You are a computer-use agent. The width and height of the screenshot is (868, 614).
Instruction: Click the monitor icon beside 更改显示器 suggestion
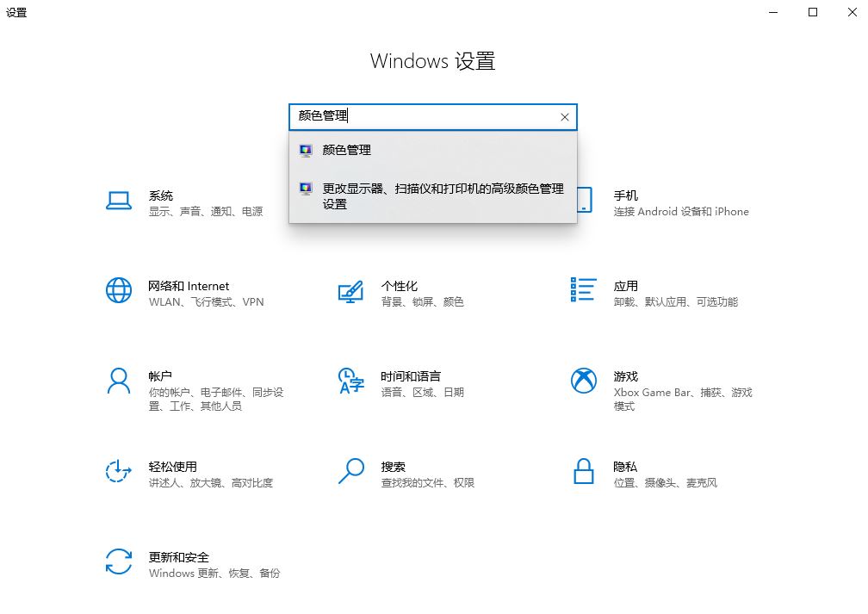pos(306,189)
